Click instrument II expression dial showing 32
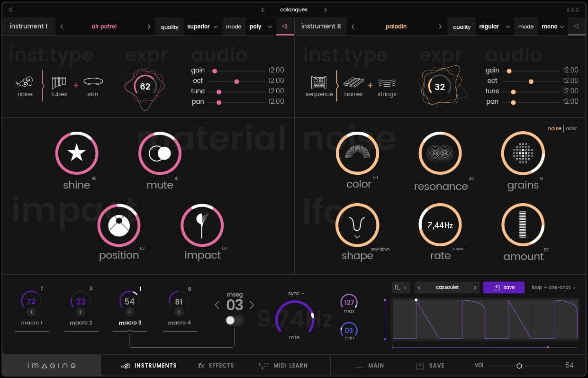The height and width of the screenshot is (378, 588). (x=440, y=87)
